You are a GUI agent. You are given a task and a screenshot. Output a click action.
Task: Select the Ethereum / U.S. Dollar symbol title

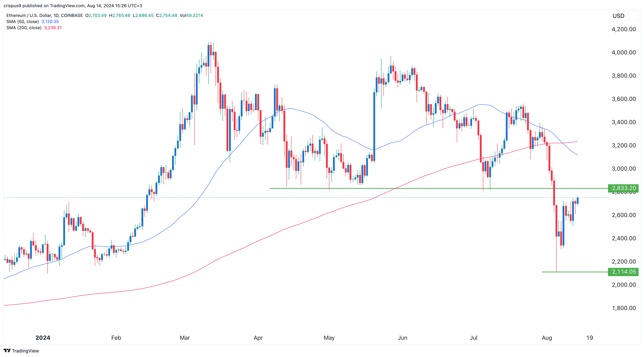click(45, 15)
